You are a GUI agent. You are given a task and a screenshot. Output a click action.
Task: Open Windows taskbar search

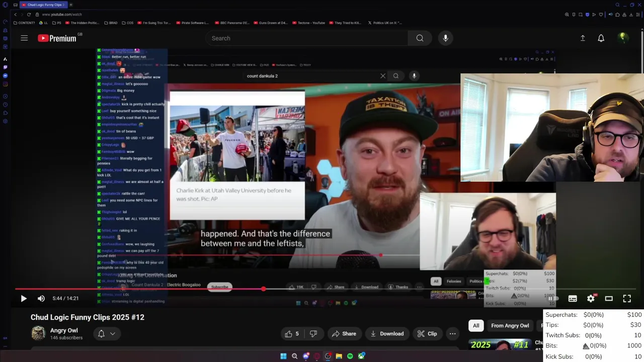coord(294,356)
